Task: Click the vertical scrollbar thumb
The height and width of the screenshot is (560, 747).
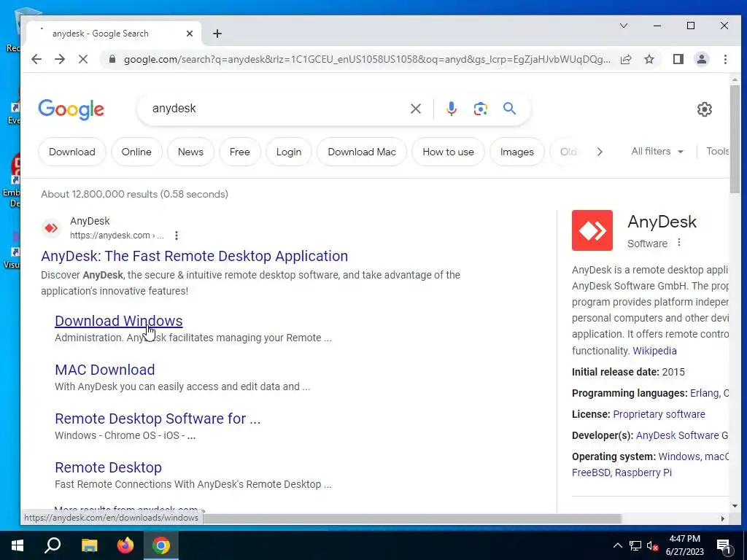Action: point(735,139)
